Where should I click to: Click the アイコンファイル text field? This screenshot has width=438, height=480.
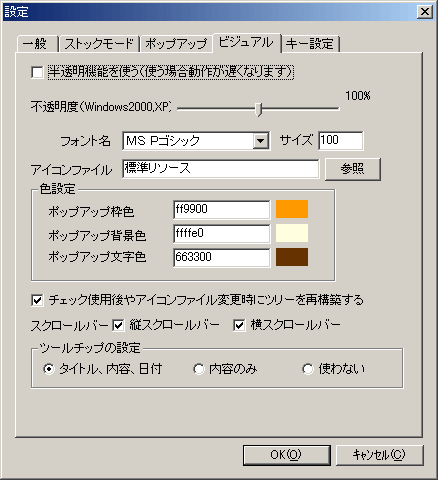coord(221,169)
